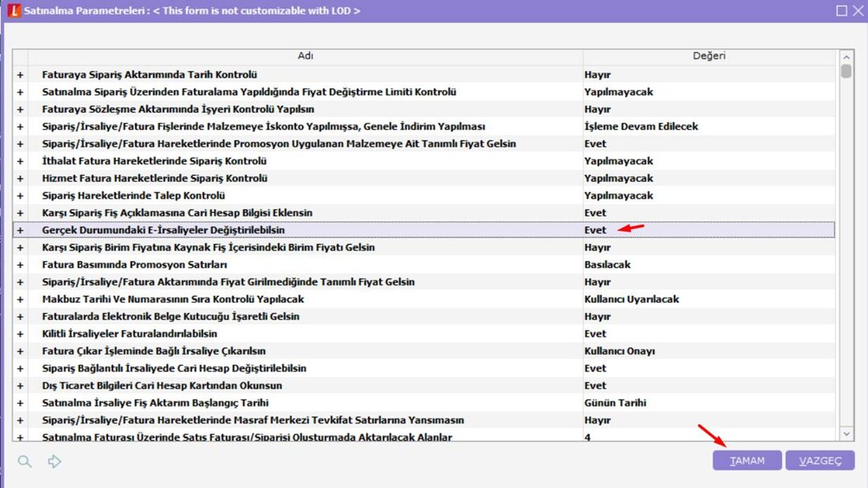
Task: Expand Sipariş Hareketlerinde Talep Kontrolü row
Action: 21,196
